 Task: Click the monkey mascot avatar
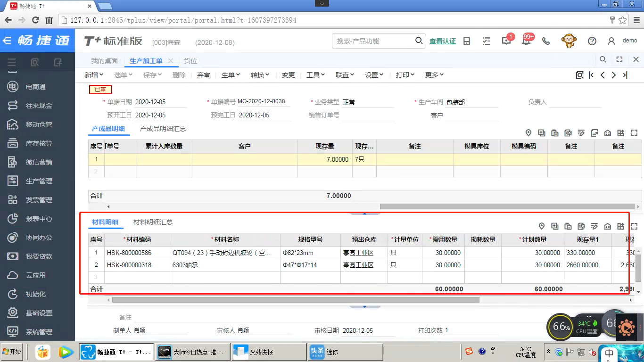pos(569,41)
